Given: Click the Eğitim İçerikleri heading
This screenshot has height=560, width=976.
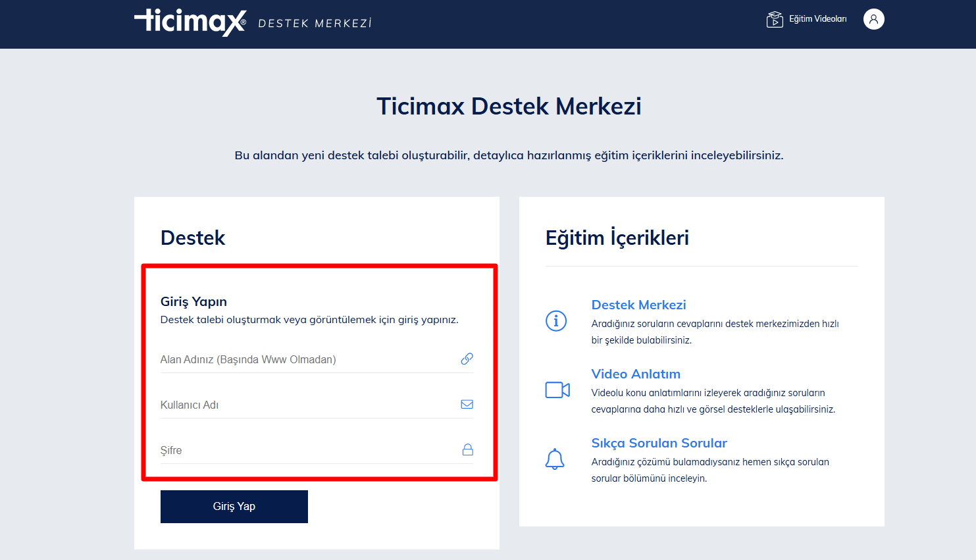Looking at the screenshot, I should tap(617, 238).
